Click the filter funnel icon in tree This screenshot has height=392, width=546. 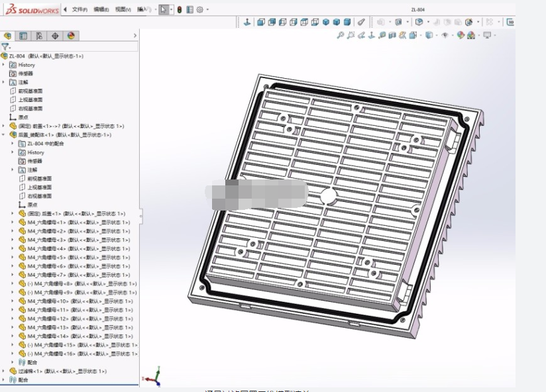[5, 47]
